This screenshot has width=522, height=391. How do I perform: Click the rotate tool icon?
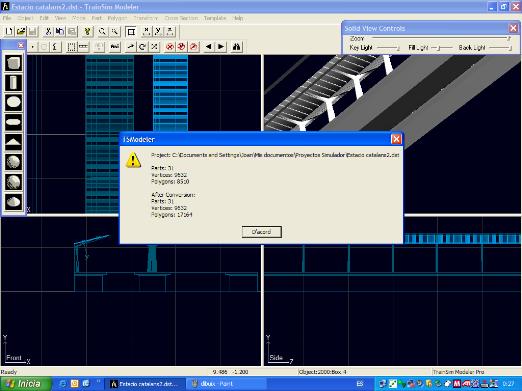click(x=142, y=47)
